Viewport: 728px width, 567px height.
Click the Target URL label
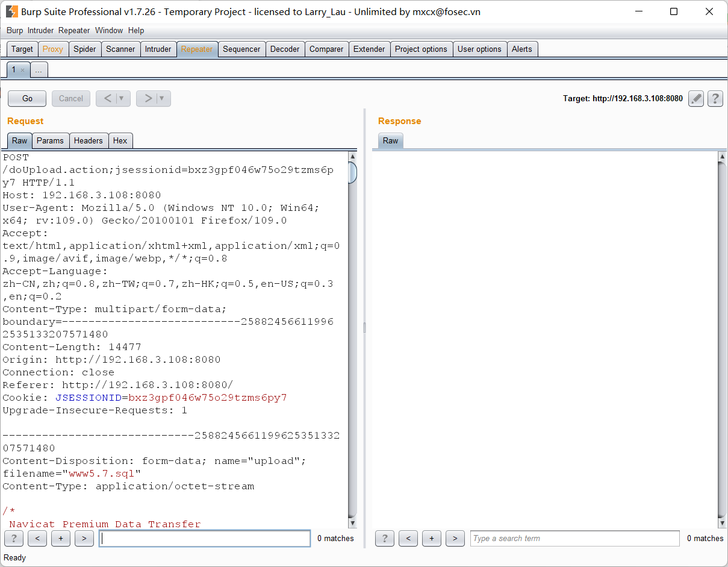[623, 98]
